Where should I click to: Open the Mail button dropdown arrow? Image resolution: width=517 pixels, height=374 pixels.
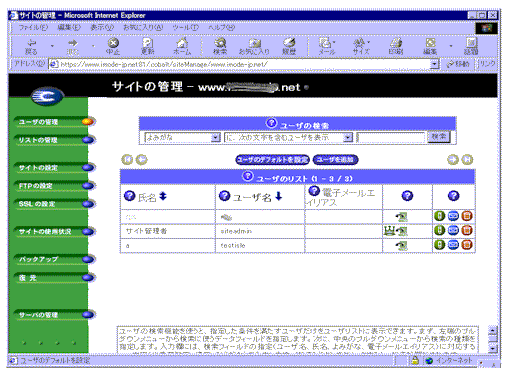pos(334,42)
